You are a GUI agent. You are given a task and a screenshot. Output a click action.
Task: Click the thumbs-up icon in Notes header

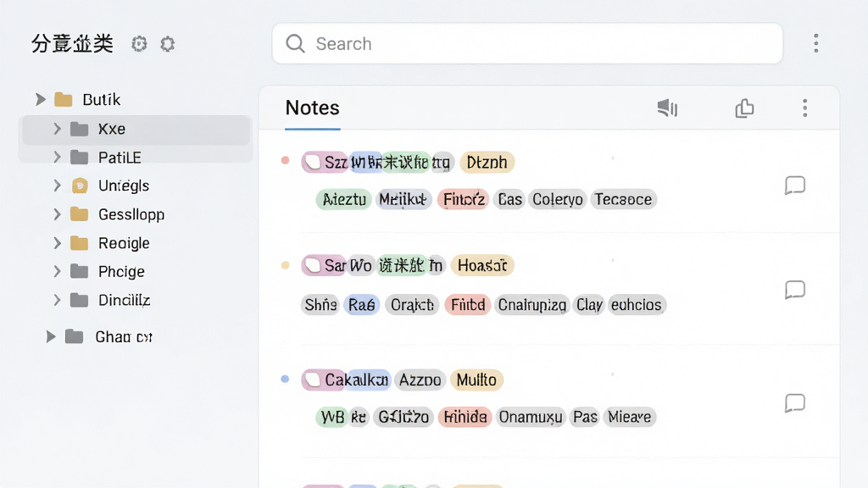pos(744,108)
